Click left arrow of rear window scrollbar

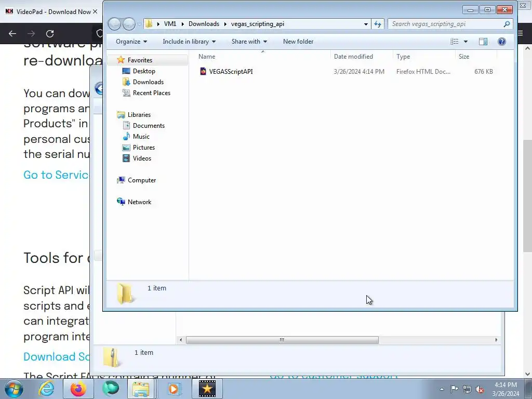tap(180, 340)
